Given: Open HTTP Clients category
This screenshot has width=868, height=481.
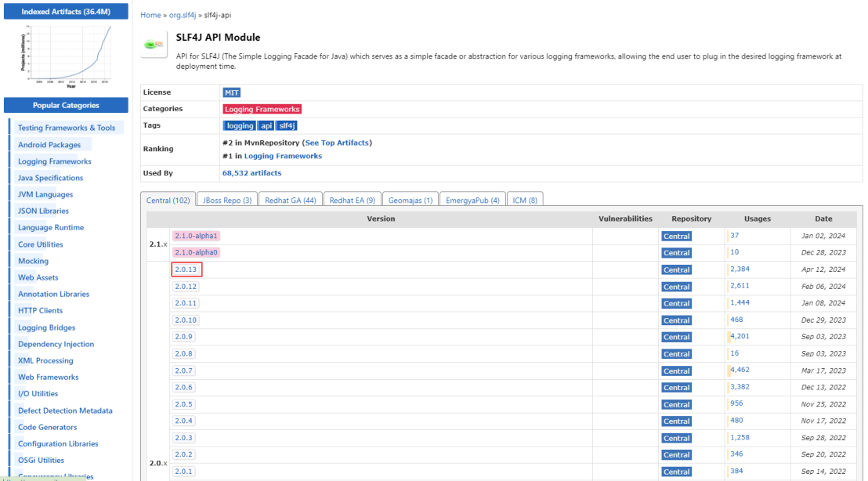Looking at the screenshot, I should [41, 311].
